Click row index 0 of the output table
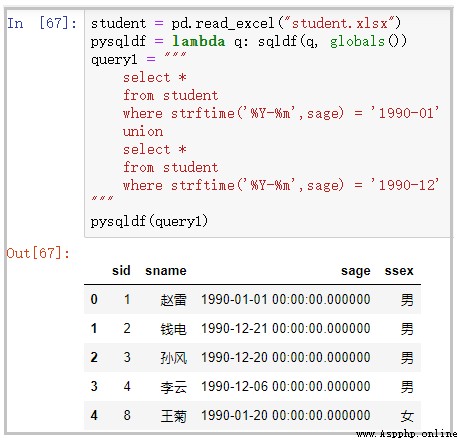 (x=94, y=299)
